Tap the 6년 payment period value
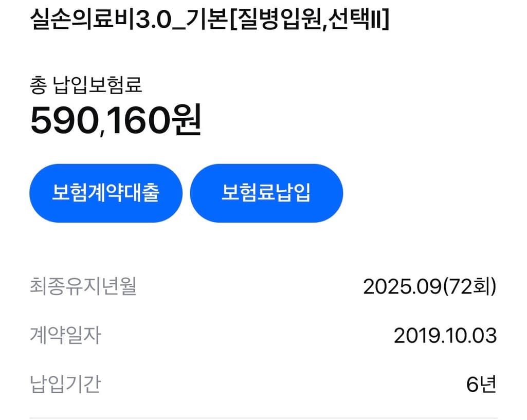Image resolution: width=527 pixels, height=420 pixels. point(481,384)
